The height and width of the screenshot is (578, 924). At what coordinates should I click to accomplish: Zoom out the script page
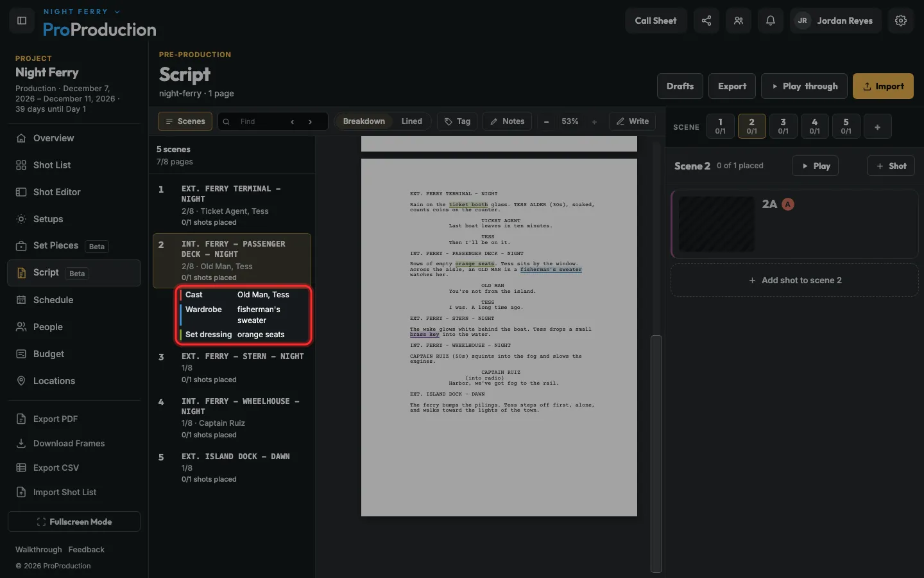[x=546, y=121]
